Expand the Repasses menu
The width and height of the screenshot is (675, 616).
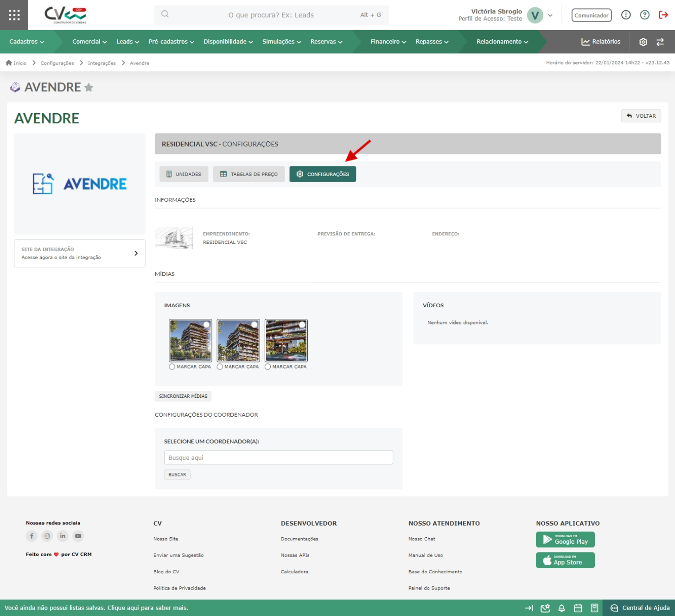pos(432,42)
